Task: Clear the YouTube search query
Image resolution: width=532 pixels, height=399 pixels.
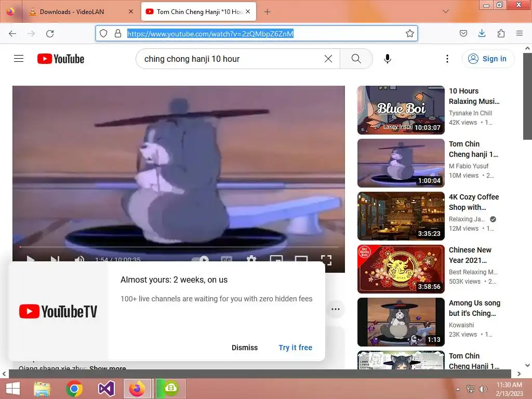Action: 328,59
